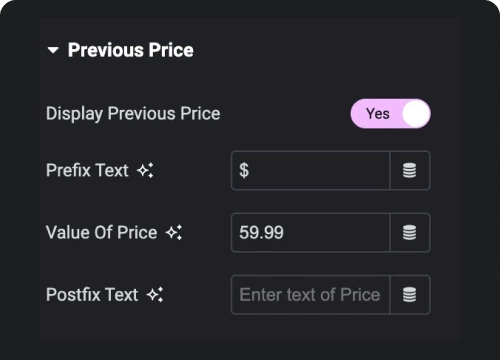
Task: Click the Postfix Text input field
Action: (310, 295)
